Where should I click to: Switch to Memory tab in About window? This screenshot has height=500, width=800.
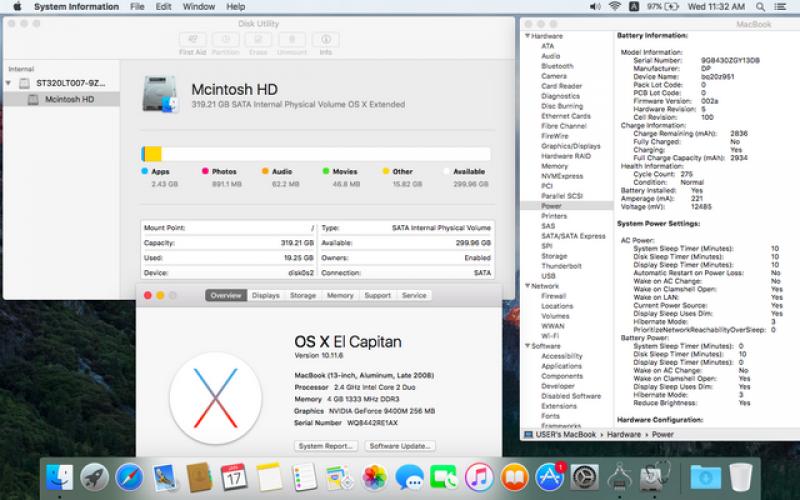(x=340, y=295)
